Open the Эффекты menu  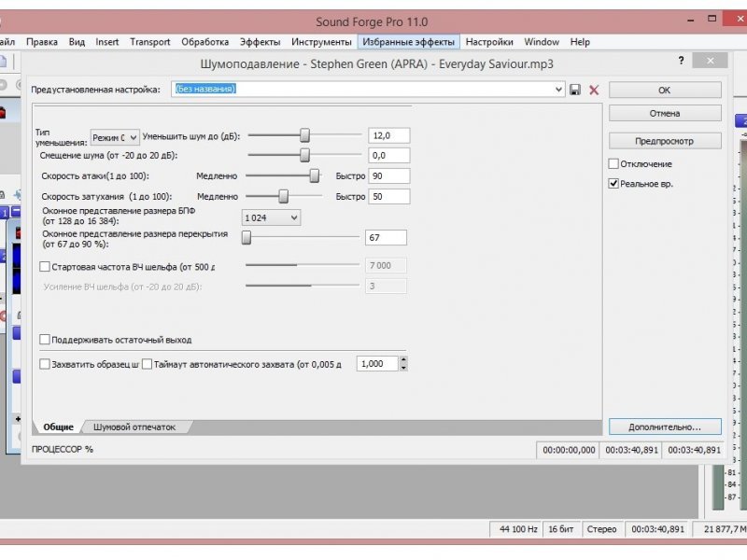point(261,42)
